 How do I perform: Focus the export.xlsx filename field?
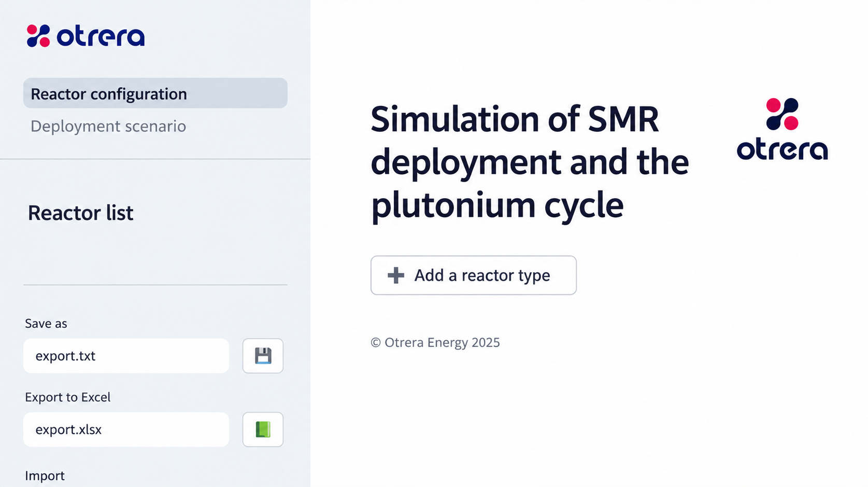(x=126, y=429)
